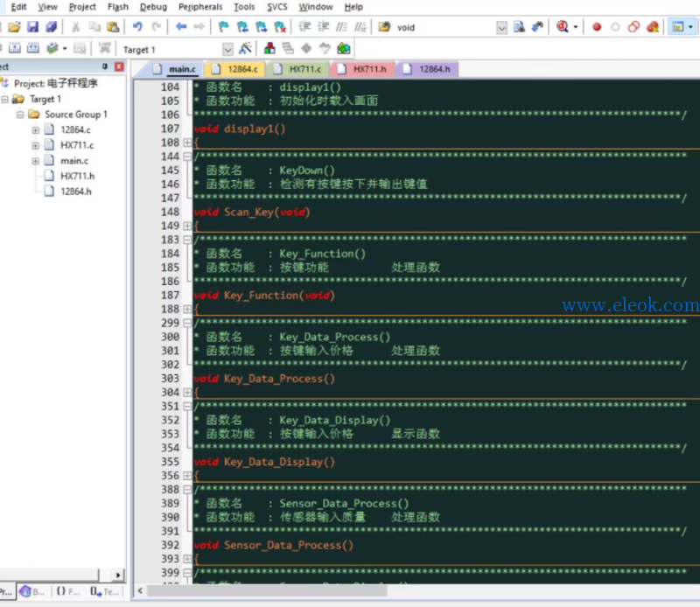Image resolution: width=700 pixels, height=607 pixels.
Task: Click the editor horizontal scrollbar thumb
Action: tap(267, 591)
